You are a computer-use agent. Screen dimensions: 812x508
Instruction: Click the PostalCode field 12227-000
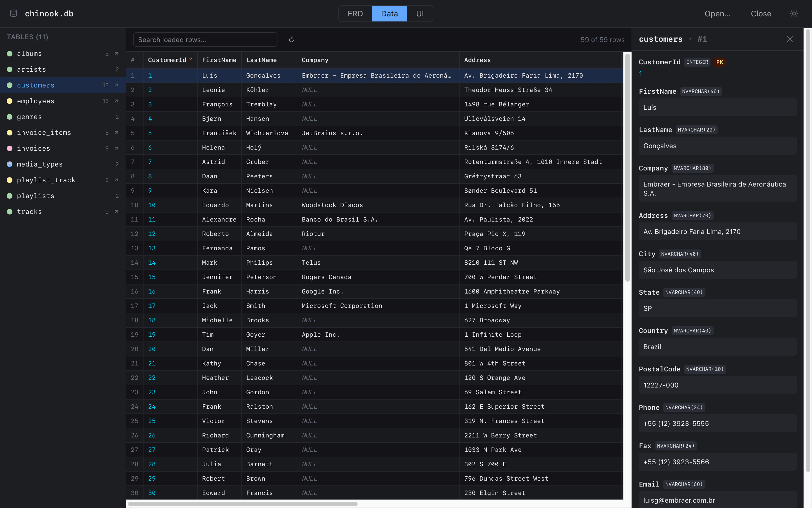click(x=717, y=385)
